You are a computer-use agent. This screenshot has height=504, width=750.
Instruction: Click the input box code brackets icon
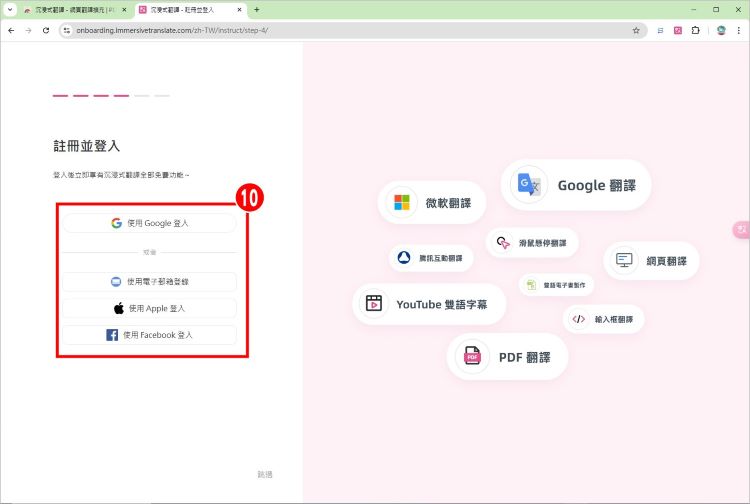coord(579,319)
